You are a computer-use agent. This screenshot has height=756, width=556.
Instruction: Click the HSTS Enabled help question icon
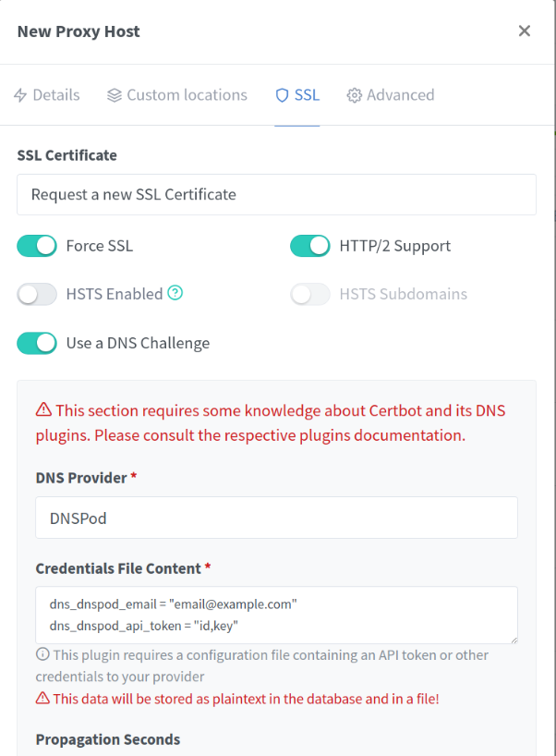click(x=175, y=294)
